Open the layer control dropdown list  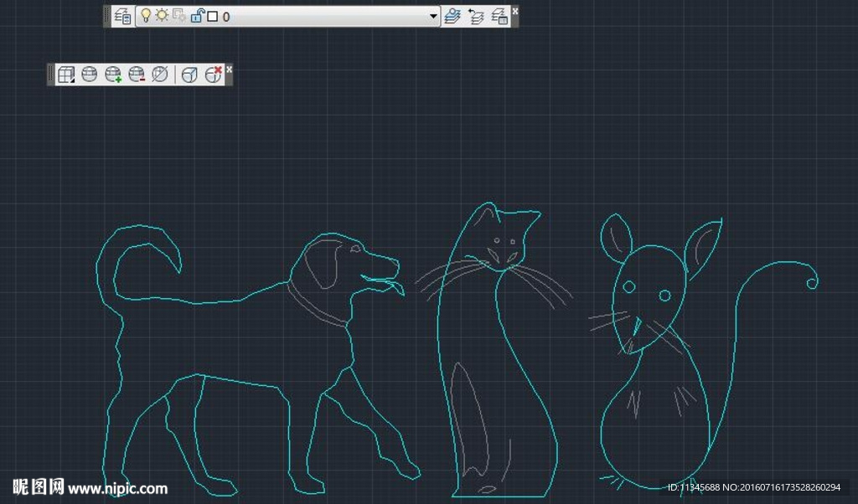433,15
